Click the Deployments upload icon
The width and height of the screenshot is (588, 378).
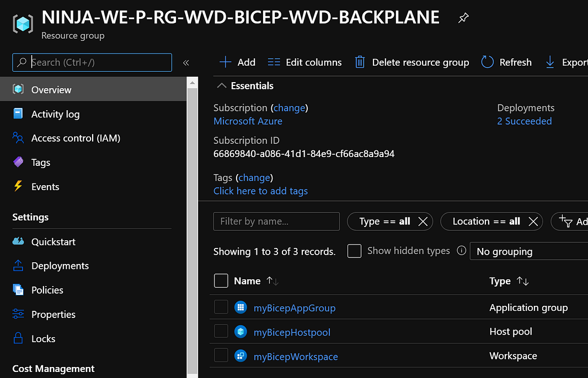[18, 265]
